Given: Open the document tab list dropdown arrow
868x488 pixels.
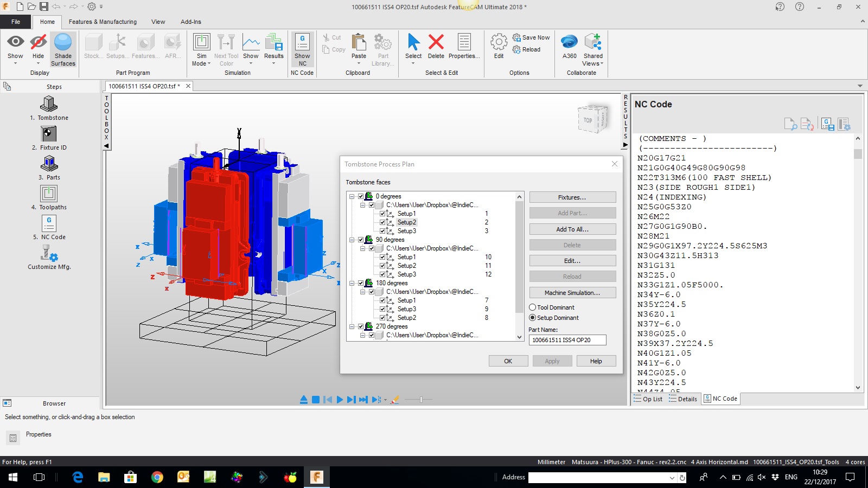Looking at the screenshot, I should [860, 86].
